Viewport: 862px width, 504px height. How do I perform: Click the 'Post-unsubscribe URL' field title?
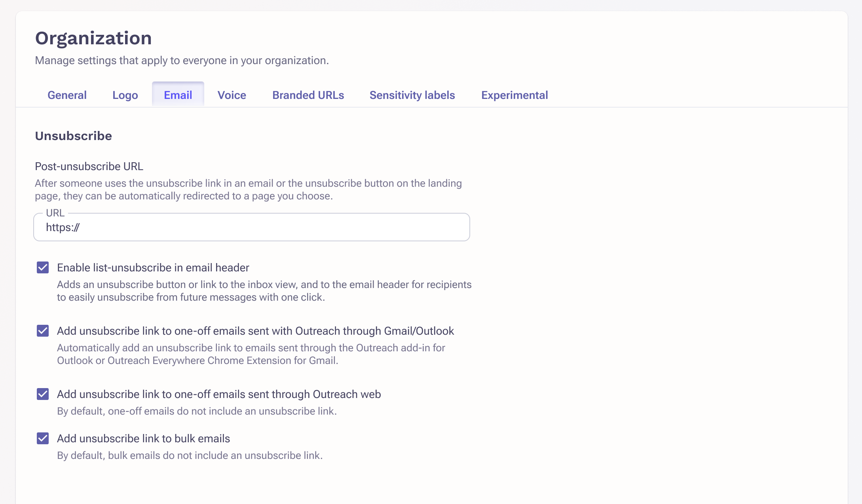tap(89, 166)
